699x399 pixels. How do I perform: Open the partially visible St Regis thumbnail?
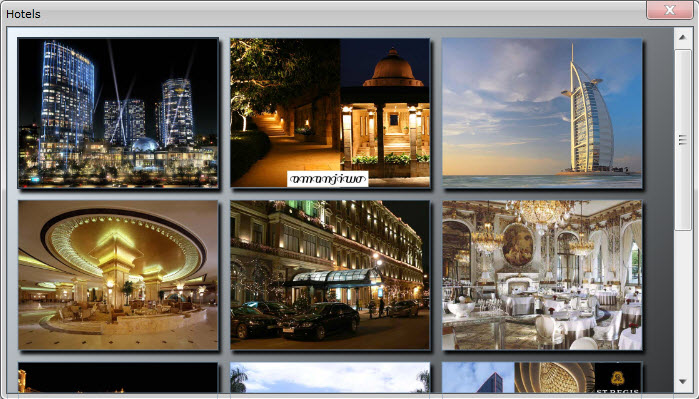coord(542,377)
